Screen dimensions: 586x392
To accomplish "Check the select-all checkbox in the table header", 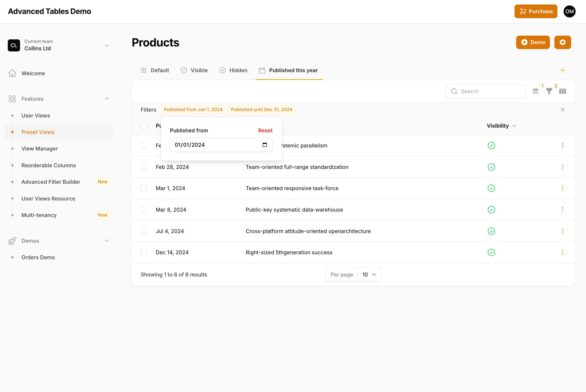I will click(x=144, y=126).
